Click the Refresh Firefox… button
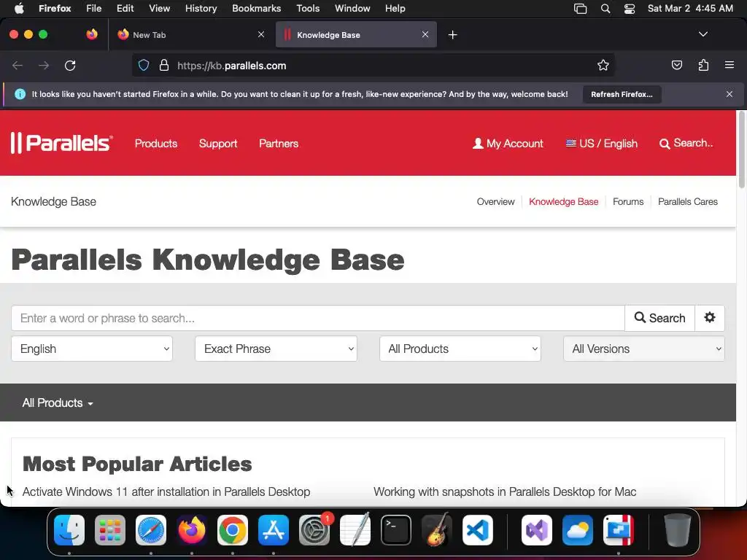Screen dimensions: 747x560 [x=622, y=94]
